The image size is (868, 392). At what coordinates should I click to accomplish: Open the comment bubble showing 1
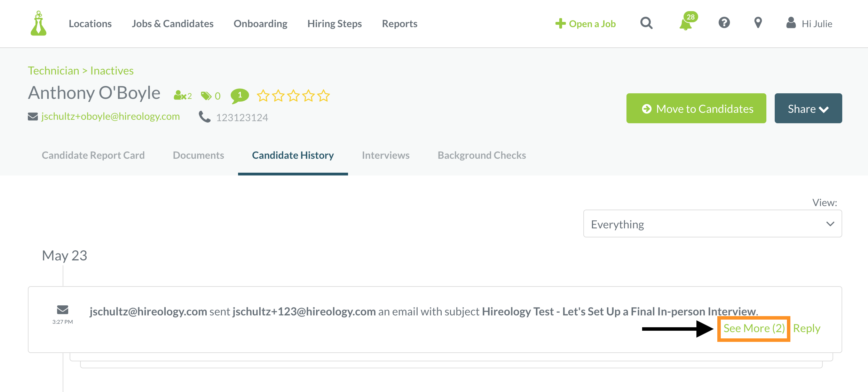(x=239, y=96)
